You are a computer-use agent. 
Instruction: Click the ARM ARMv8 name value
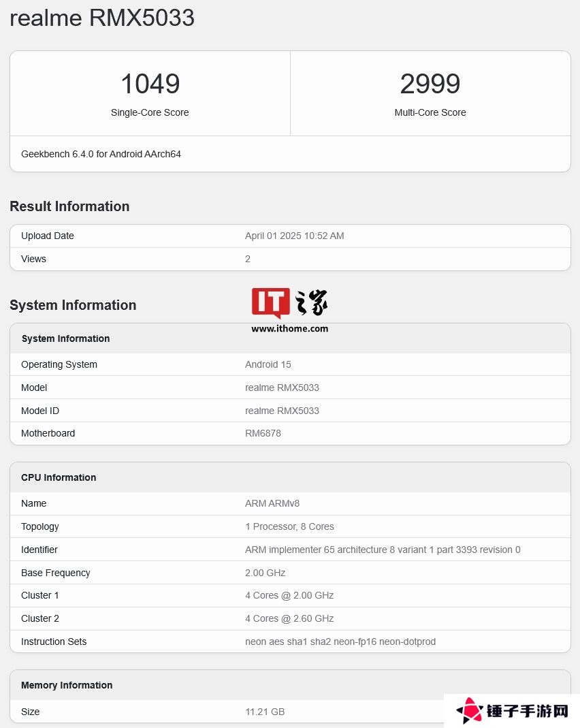coord(272,503)
